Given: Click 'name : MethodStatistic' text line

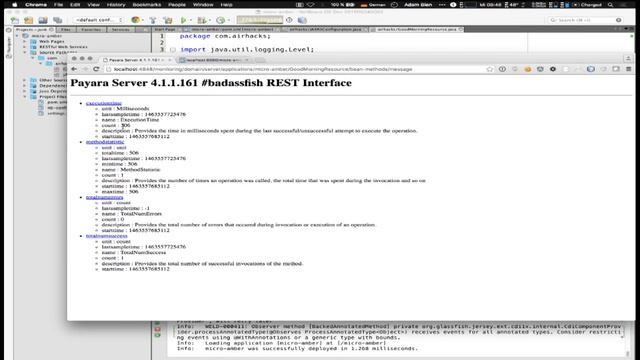Looking at the screenshot, I should (x=131, y=169).
